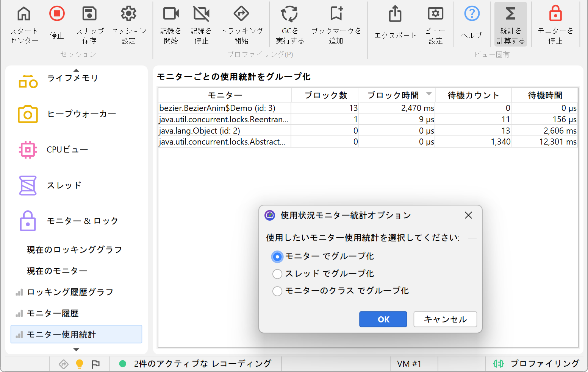Open the ヒープウォーカー section in sidebar
This screenshot has width=588, height=372.
pos(81,114)
